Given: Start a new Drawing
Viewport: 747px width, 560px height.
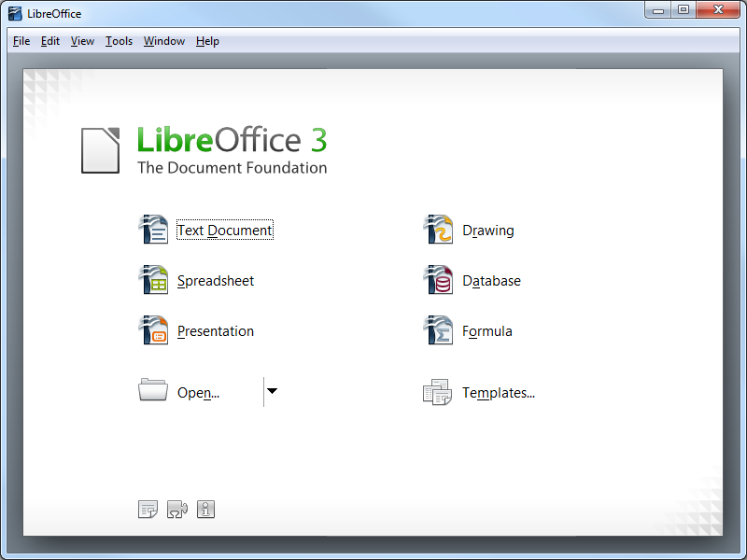Looking at the screenshot, I should [x=487, y=231].
